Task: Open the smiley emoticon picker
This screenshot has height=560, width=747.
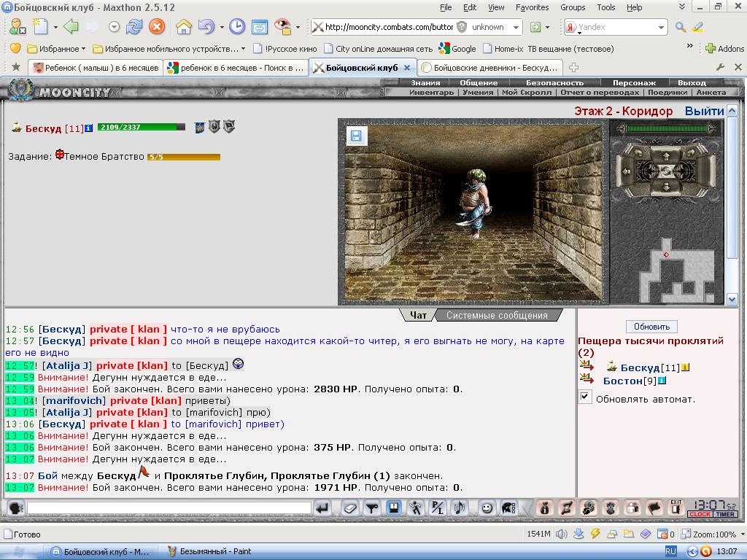Action: click(486, 508)
